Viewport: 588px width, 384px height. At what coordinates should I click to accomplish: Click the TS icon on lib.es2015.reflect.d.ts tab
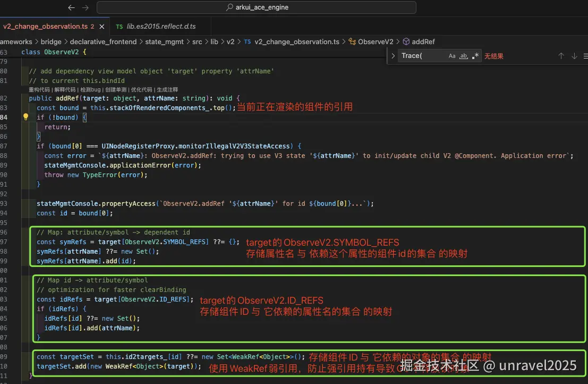(x=120, y=27)
